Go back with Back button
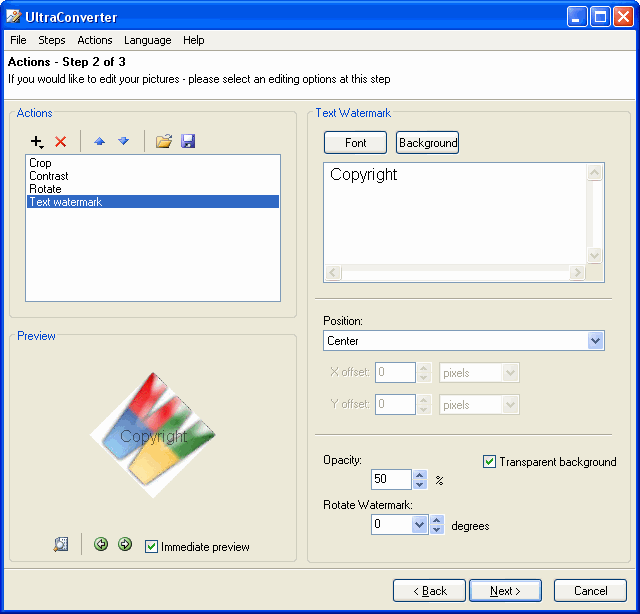 coord(429,590)
